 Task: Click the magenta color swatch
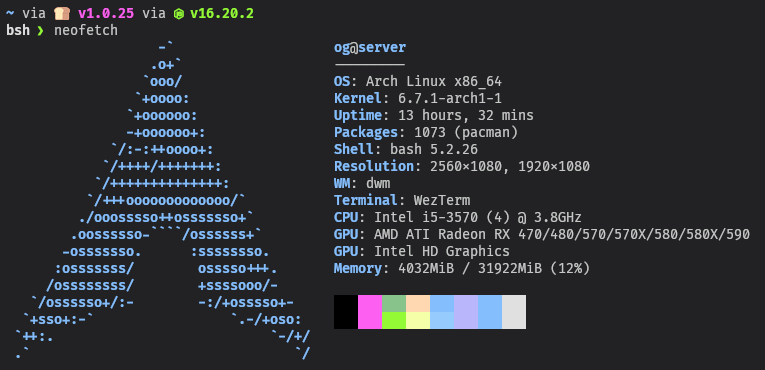(x=370, y=311)
